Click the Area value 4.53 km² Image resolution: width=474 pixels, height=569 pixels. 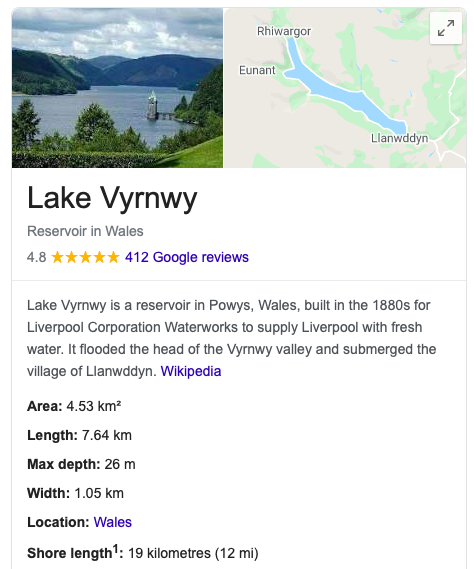pyautogui.click(x=94, y=406)
